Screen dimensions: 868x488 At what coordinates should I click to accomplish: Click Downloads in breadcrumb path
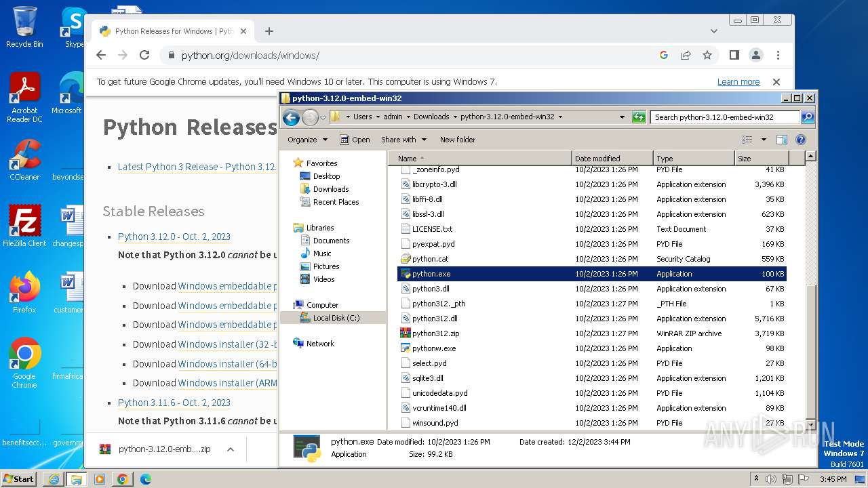(431, 117)
